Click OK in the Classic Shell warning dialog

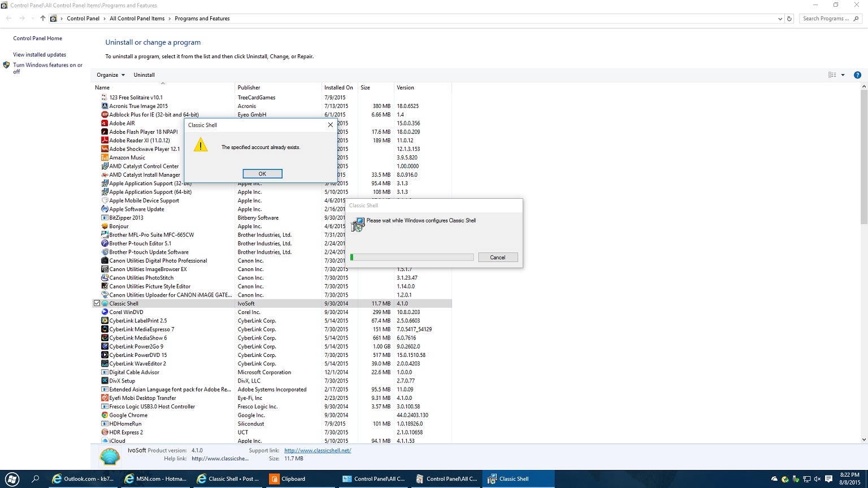(x=262, y=174)
